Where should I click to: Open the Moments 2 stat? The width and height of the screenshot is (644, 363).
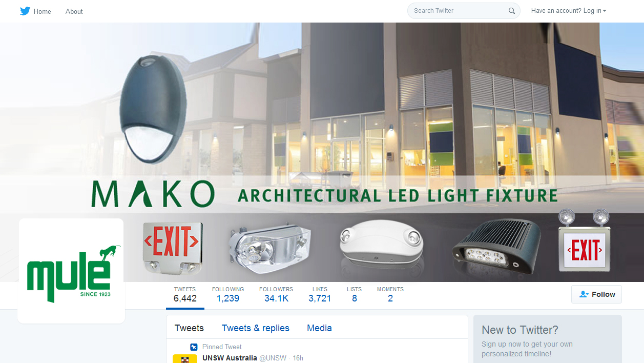pos(390,295)
